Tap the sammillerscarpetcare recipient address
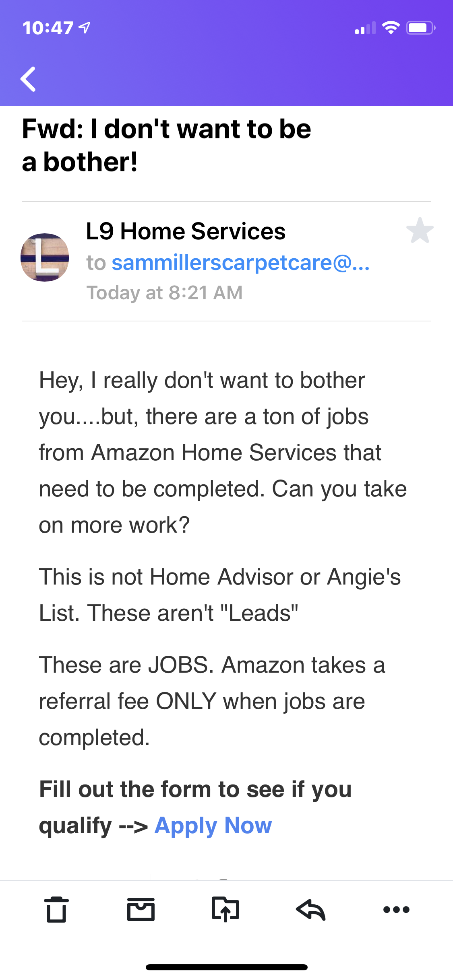 point(240,263)
